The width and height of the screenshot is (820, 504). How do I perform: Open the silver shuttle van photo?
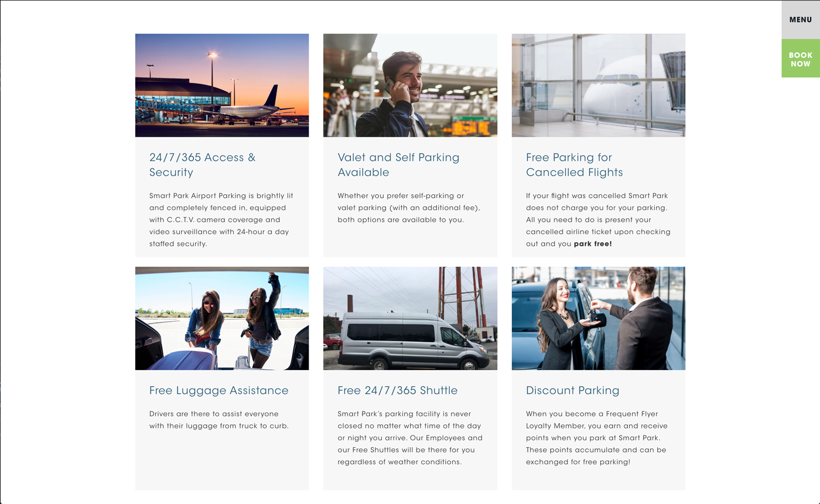tap(410, 318)
